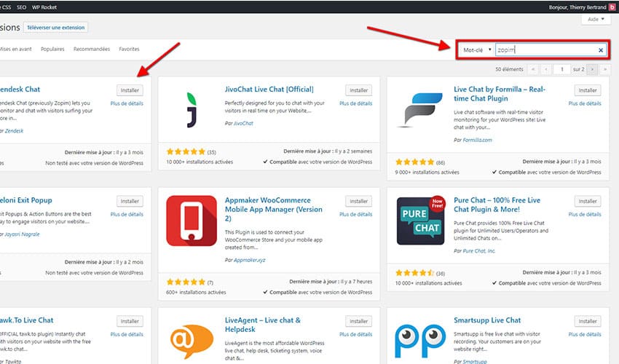Click the Appmaker WooCommerce red phone icon
Image resolution: width=619 pixels, height=364 pixels.
[x=192, y=221]
